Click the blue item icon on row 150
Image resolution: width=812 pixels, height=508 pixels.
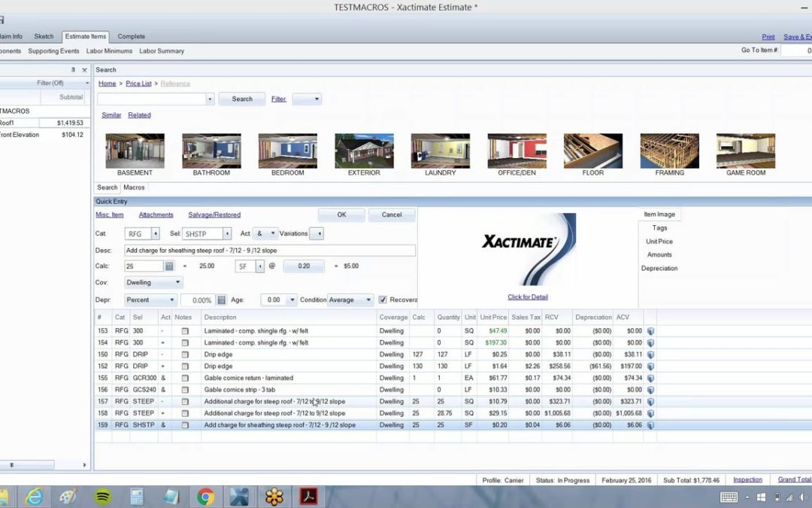(x=650, y=354)
